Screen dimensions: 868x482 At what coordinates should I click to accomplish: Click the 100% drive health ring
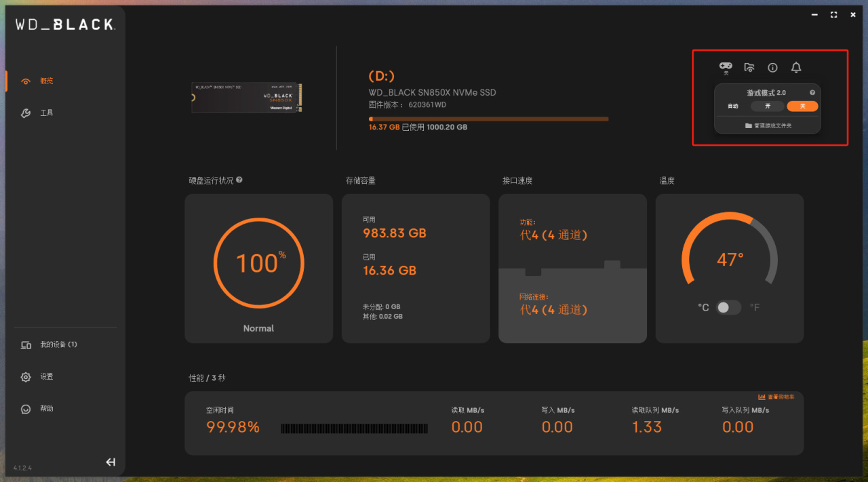[258, 263]
